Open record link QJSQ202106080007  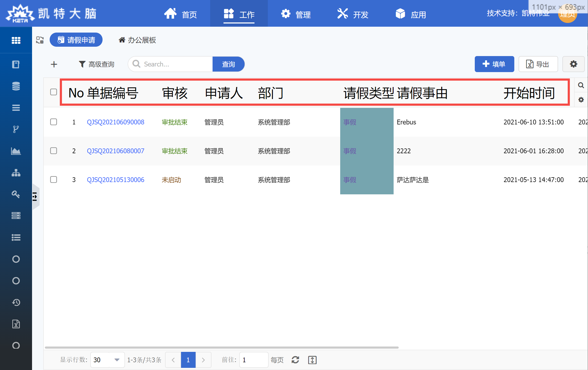coord(115,151)
